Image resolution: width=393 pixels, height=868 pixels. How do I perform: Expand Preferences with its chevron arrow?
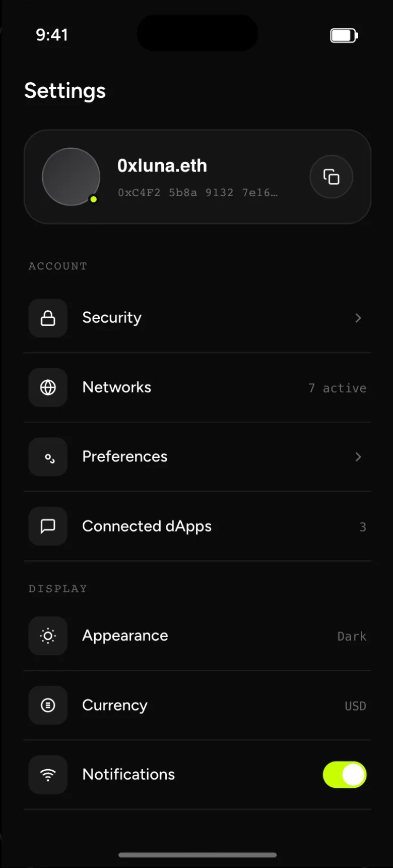click(x=358, y=456)
